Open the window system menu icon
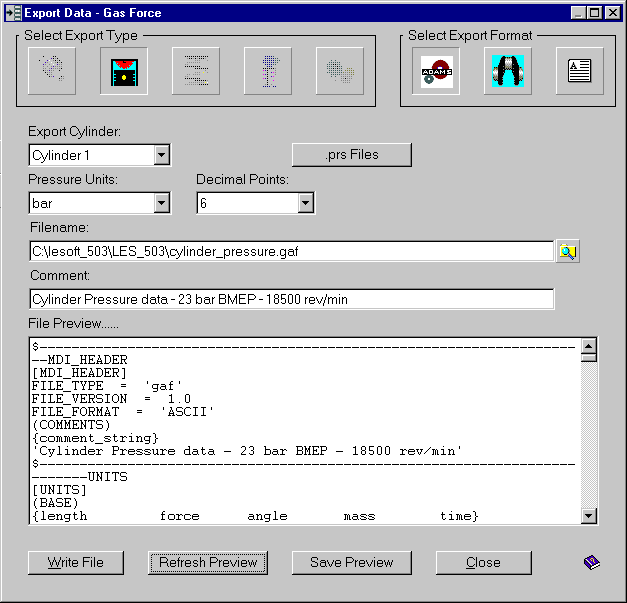 coord(14,13)
